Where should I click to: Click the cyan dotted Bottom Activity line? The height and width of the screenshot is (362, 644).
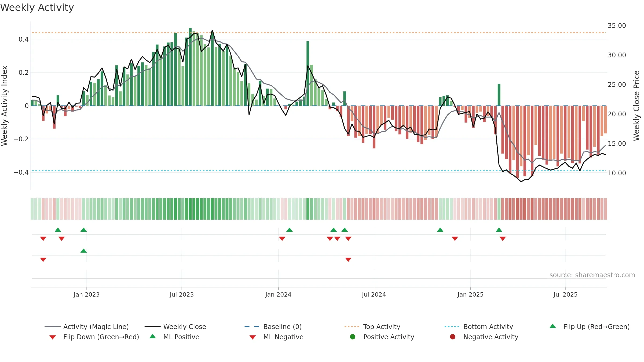coord(319,171)
